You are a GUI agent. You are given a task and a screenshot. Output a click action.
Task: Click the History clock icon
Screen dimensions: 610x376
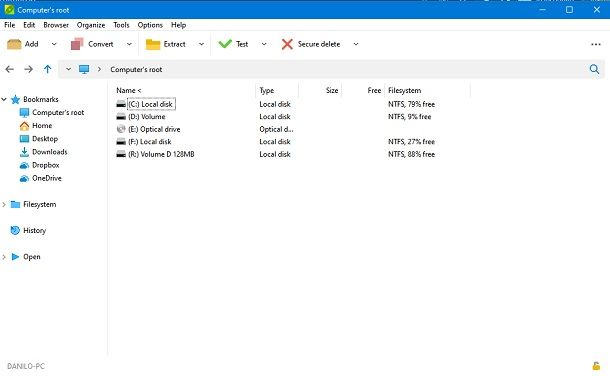click(15, 231)
